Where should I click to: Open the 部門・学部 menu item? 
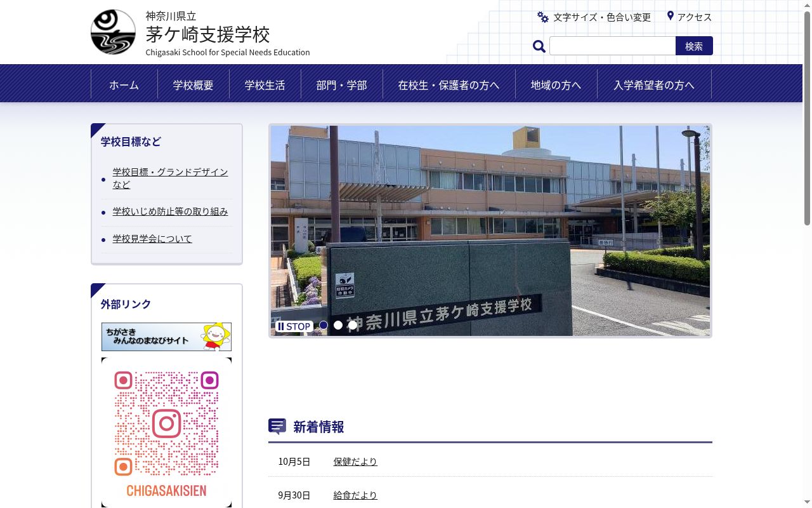pyautogui.click(x=342, y=84)
